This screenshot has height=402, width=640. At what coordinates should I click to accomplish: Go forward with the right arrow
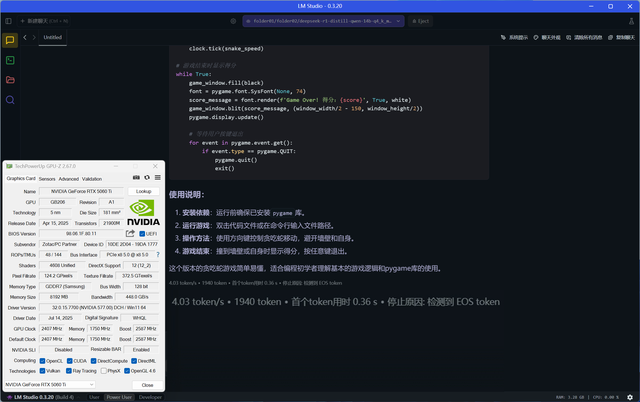[34, 37]
